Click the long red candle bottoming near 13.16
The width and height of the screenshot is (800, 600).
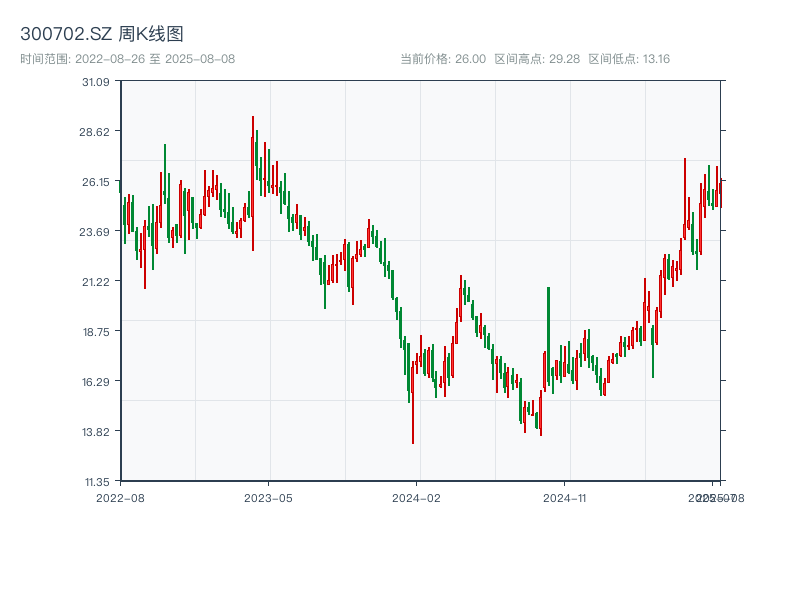[413, 403]
